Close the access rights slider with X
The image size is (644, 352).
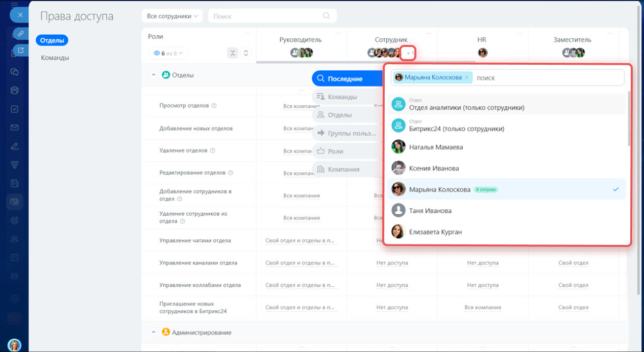pyautogui.click(x=20, y=15)
